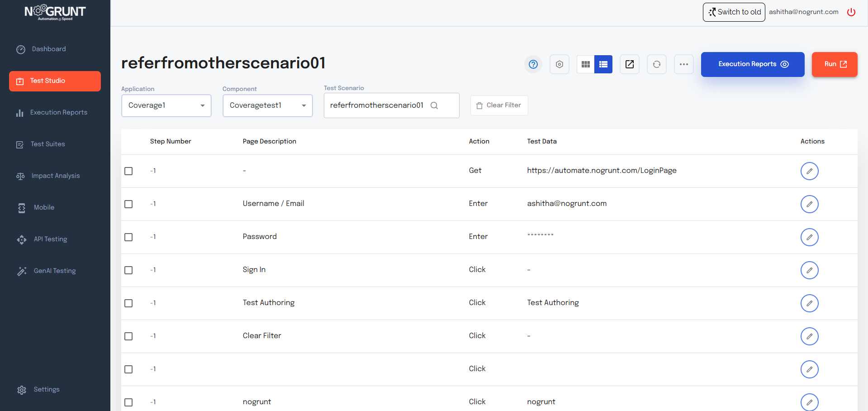Click the Test Data column header
This screenshot has height=411, width=868.
tap(542, 141)
